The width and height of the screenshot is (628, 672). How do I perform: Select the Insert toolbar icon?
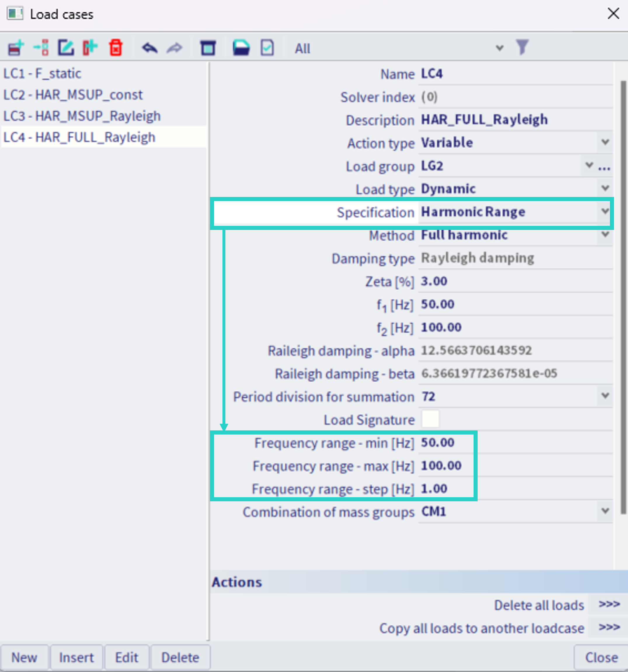click(x=41, y=47)
